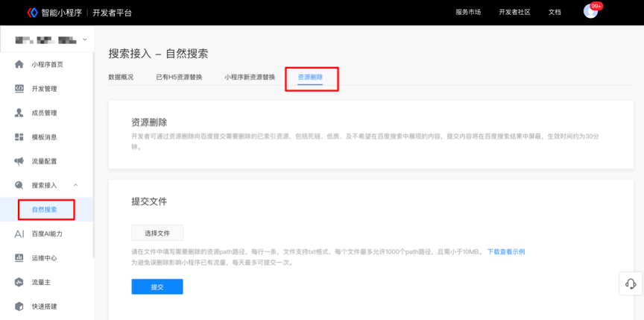
Task: Open 流量主 in the sidebar
Action: (41, 282)
